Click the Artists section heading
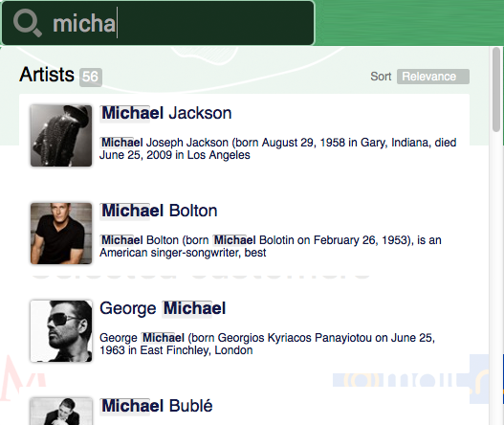 pos(47,75)
